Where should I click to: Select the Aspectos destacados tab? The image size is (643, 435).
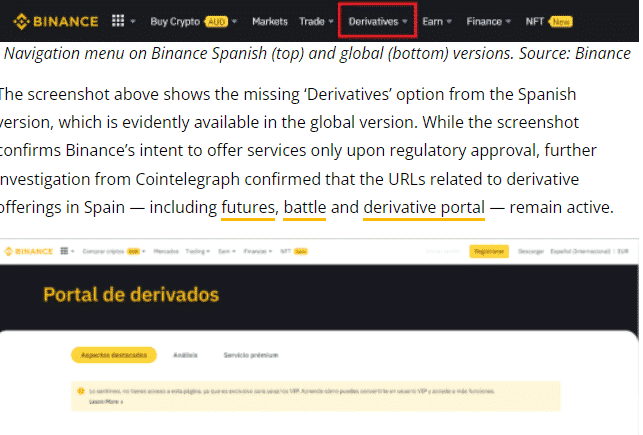point(114,355)
